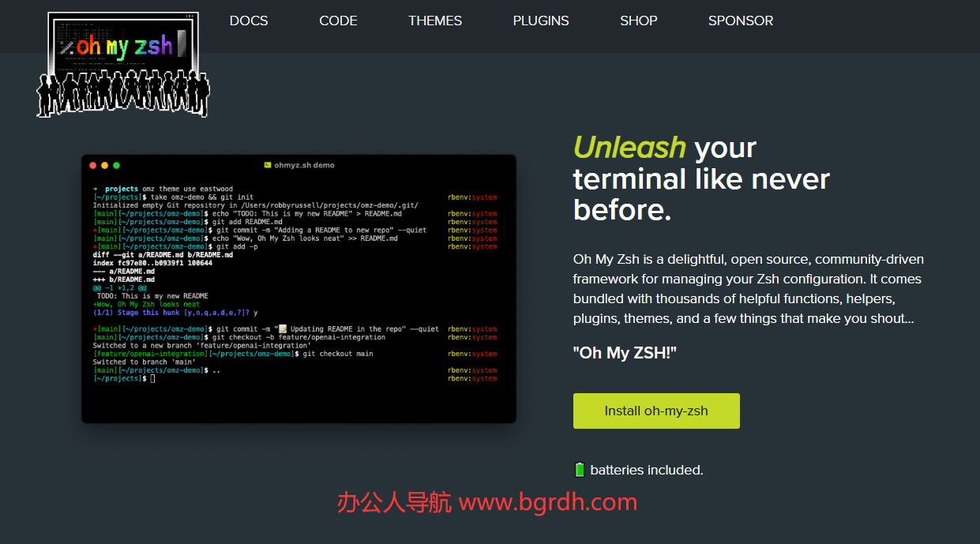Image resolution: width=980 pixels, height=544 pixels.
Task: Click the yellow minimize dot in terminal demo
Action: pyautogui.click(x=104, y=165)
